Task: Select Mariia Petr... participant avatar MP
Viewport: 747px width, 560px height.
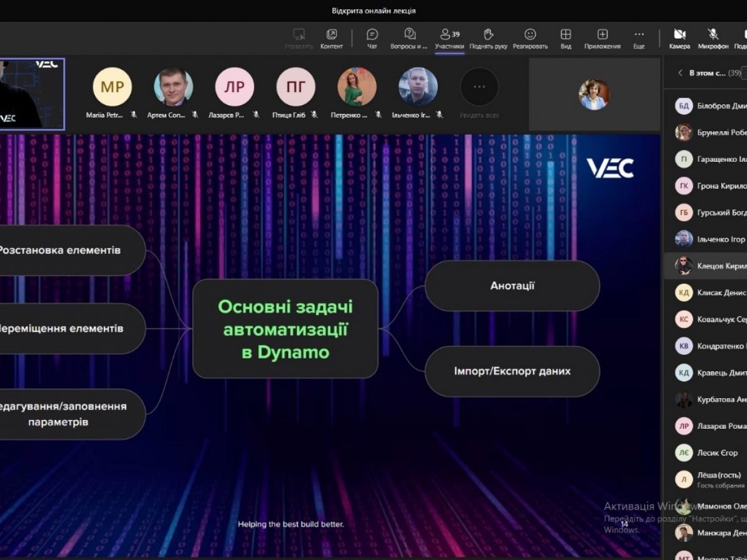Action: (113, 86)
